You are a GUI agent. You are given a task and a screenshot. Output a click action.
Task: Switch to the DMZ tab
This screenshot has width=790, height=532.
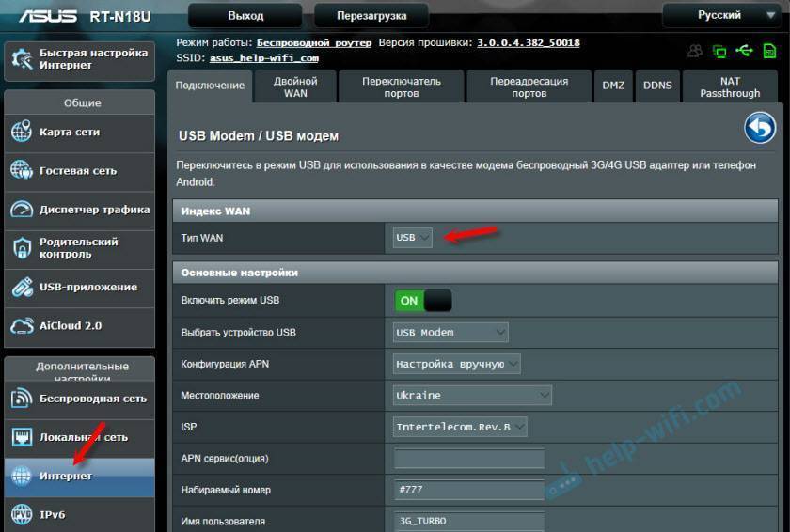613,86
